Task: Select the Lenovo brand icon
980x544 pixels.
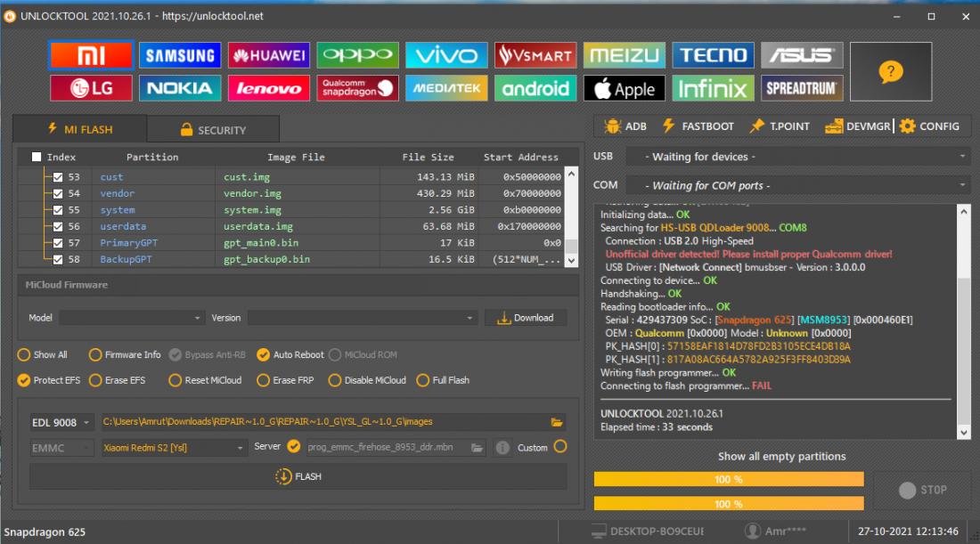Action: (x=269, y=88)
